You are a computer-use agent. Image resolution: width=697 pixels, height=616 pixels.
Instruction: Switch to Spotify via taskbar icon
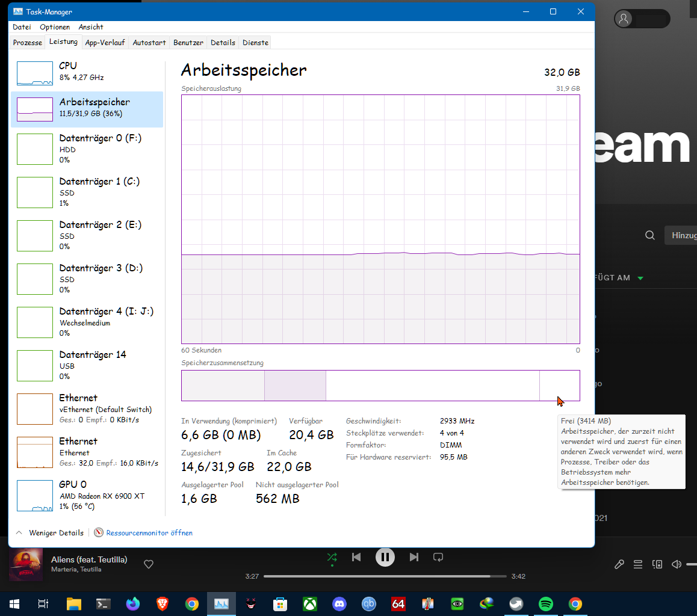545,604
